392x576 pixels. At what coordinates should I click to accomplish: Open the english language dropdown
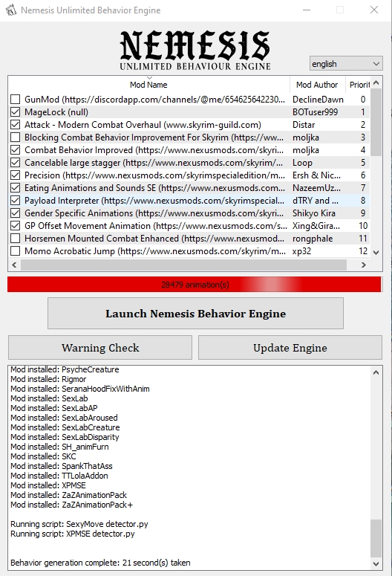click(346, 64)
